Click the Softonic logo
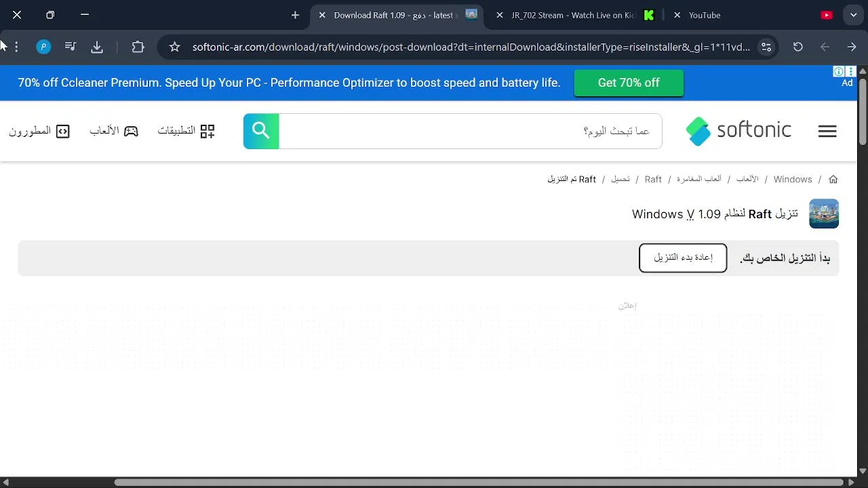 coord(738,131)
